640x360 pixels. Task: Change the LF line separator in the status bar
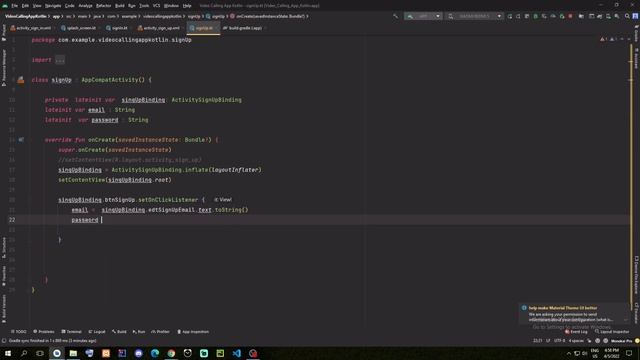tap(548, 341)
